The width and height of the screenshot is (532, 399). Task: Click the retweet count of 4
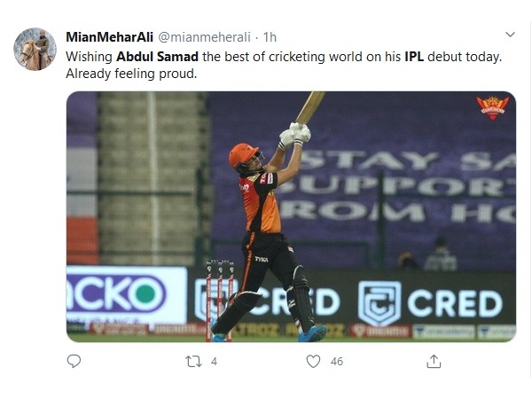click(x=215, y=362)
